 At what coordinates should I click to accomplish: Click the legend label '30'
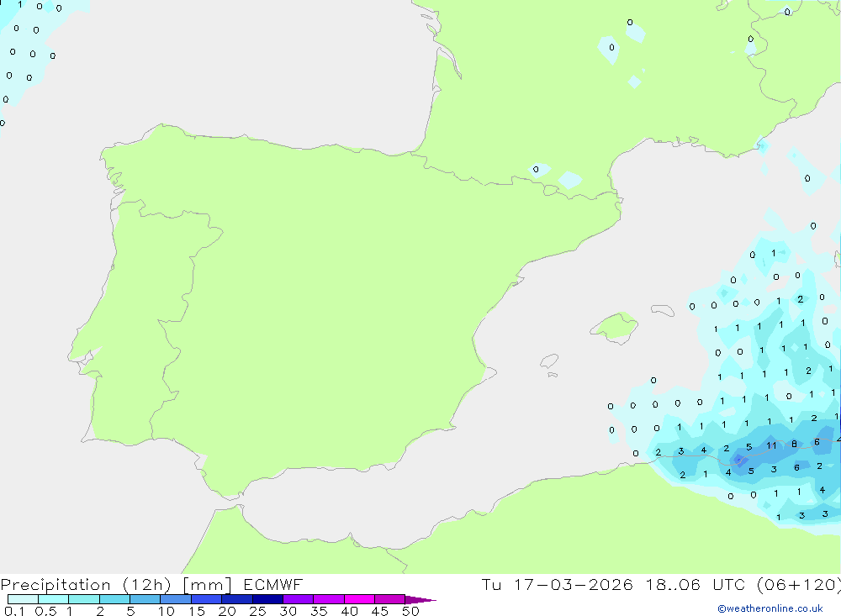[288, 611]
